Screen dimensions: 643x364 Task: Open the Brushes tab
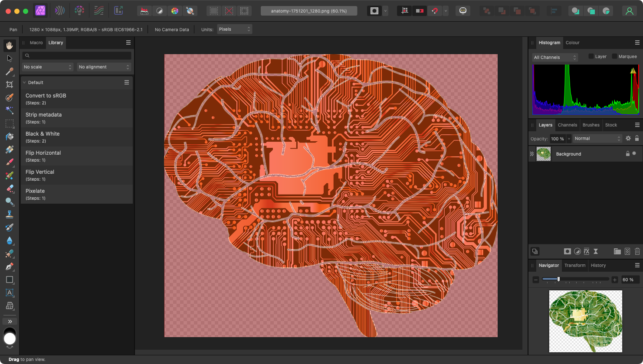point(591,125)
